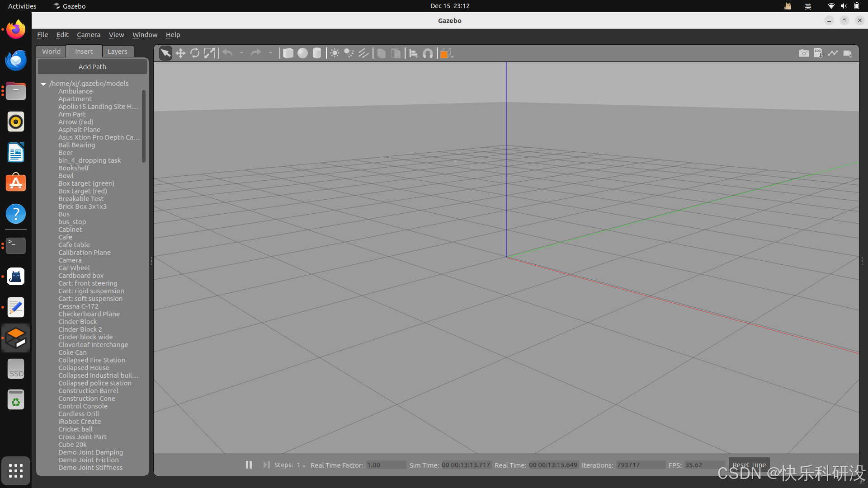The height and width of the screenshot is (488, 868).
Task: Toggle the Layers panel tab
Action: [117, 51]
